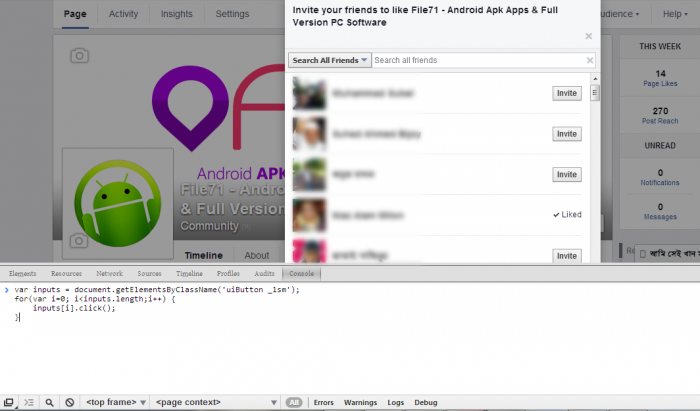Invite the fifth friend in list
Viewport: 700px width, 411px height.
point(567,256)
